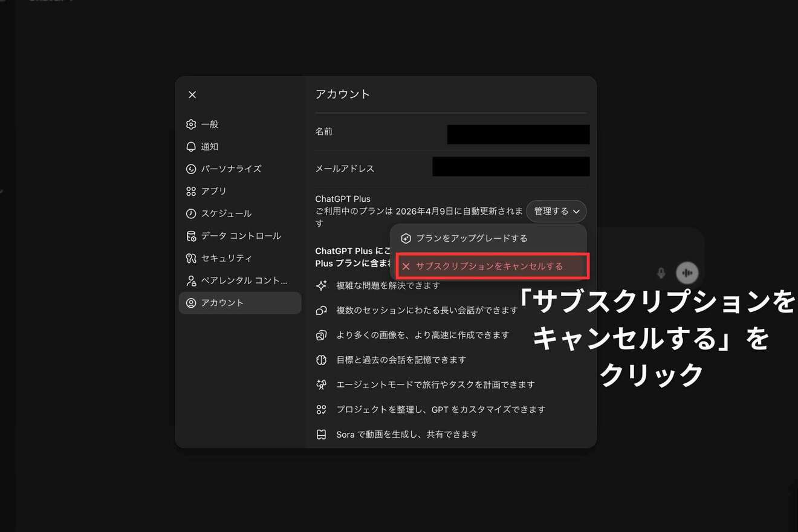Switch to the パーソナライズ tab

coord(240,169)
